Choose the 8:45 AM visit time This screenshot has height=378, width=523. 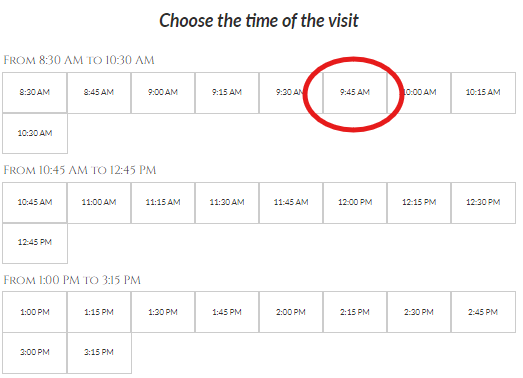pos(99,92)
